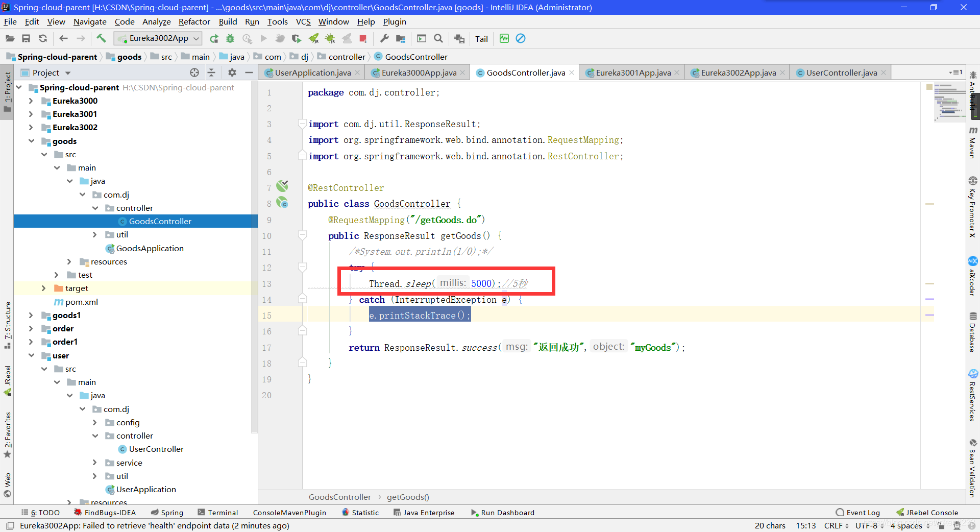Fold the import block at line 3

pyautogui.click(x=302, y=124)
